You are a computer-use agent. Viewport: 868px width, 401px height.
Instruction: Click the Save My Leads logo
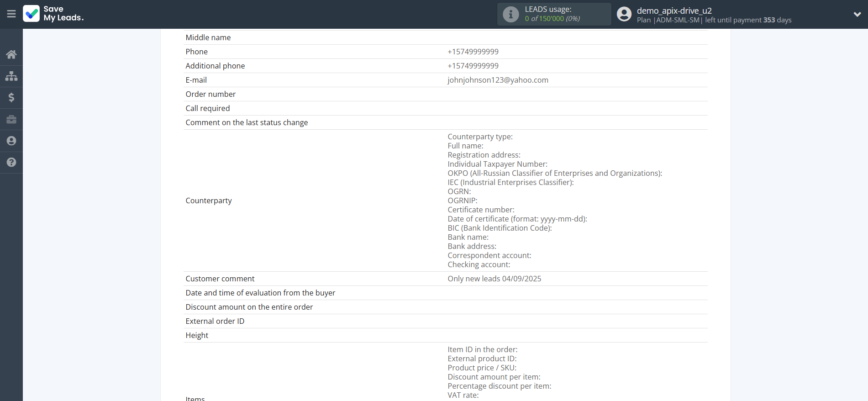(x=53, y=14)
